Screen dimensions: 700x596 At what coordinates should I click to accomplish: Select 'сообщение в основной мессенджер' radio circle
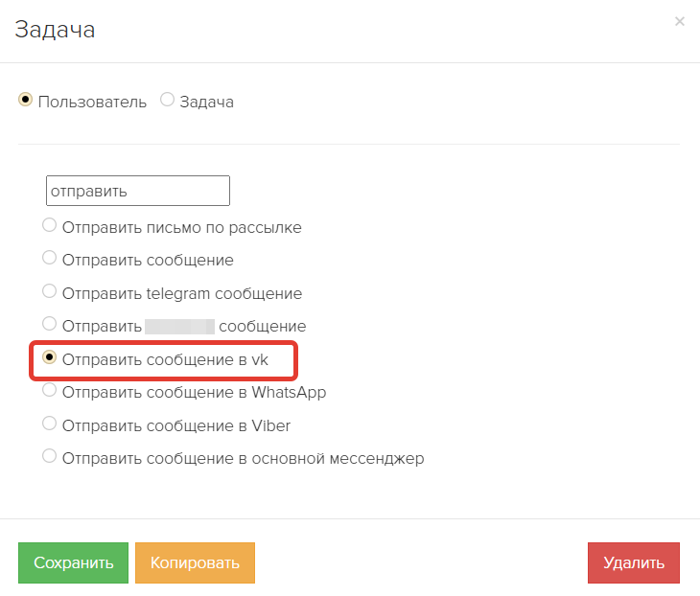[x=49, y=456]
